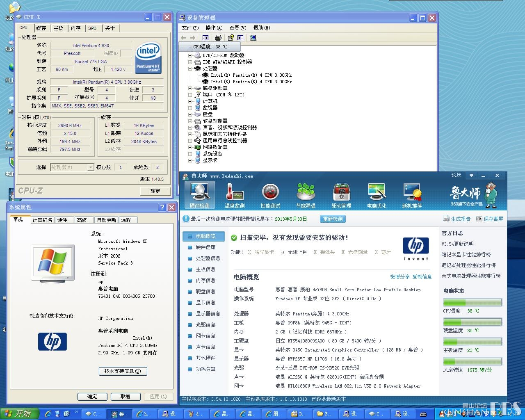The width and height of the screenshot is (525, 420).
Task: Expand DVD/CD-ROM 驱动器 node in Device Manager
Action: [190, 55]
